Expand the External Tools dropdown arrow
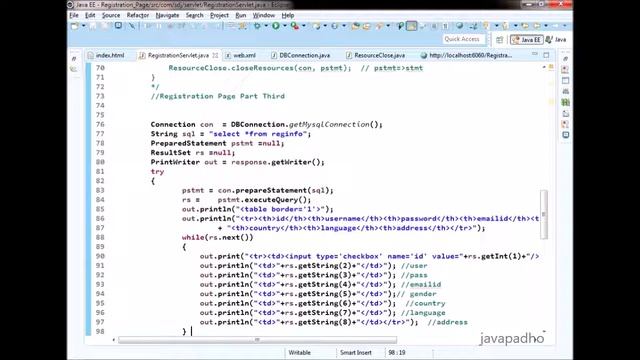 tap(304, 26)
